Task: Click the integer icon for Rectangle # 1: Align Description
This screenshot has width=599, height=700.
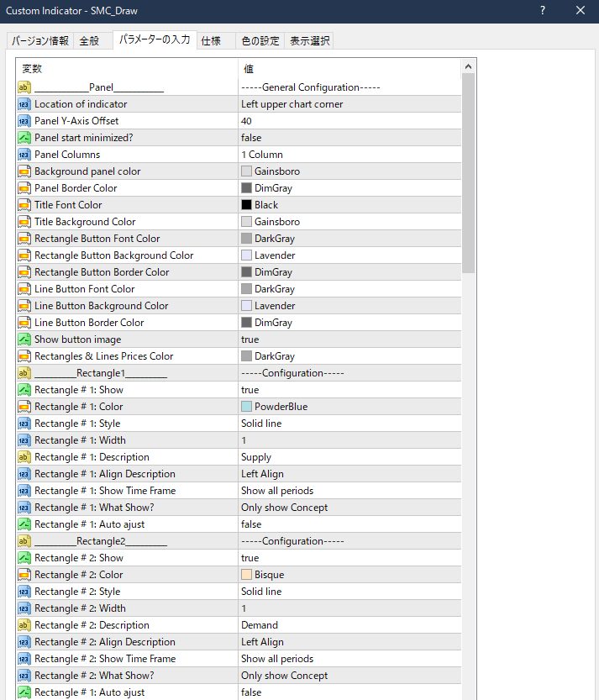Action: pos(24,474)
